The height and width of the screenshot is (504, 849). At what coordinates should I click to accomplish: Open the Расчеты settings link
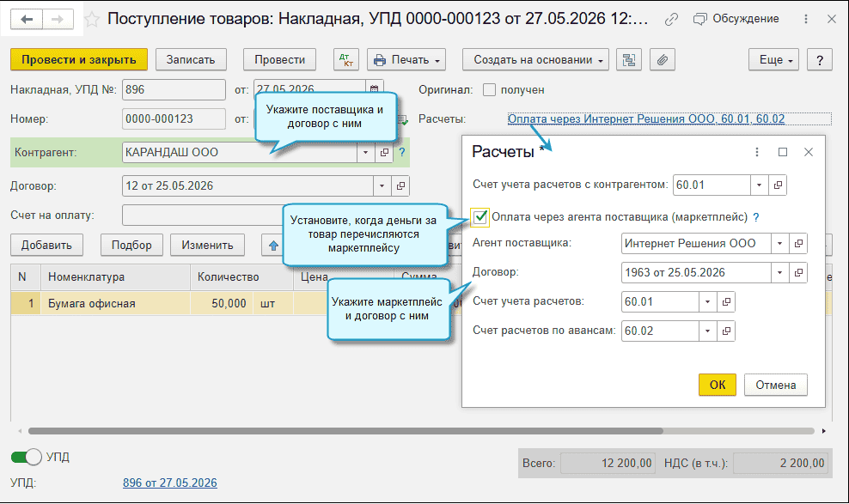click(x=646, y=119)
